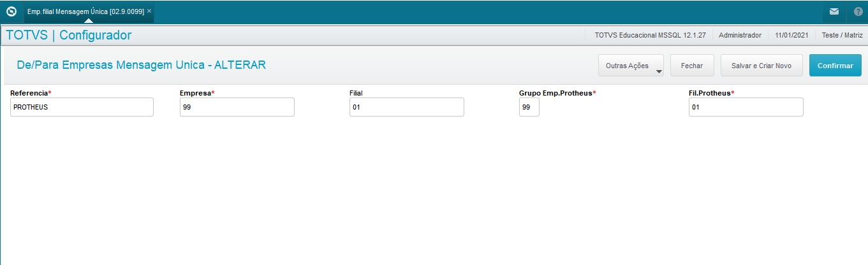Expand the Outras Ações dropdown
868x265 pixels.
click(x=631, y=66)
